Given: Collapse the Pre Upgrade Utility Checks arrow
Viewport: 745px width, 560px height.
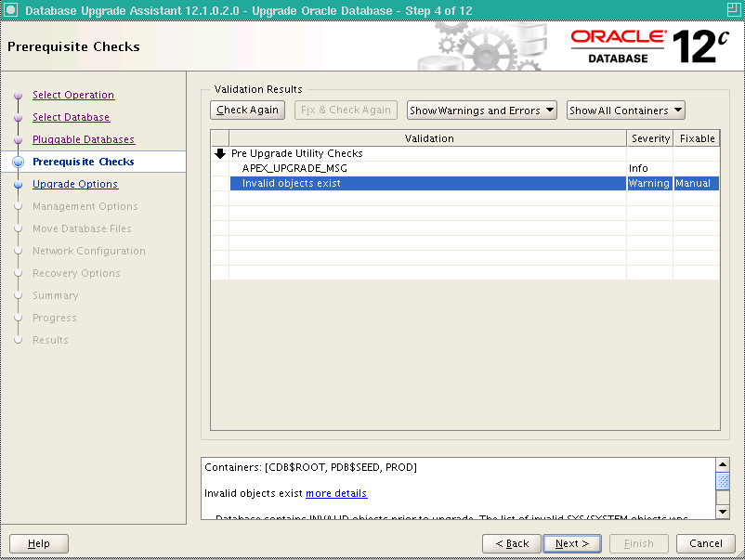Looking at the screenshot, I should (x=220, y=153).
